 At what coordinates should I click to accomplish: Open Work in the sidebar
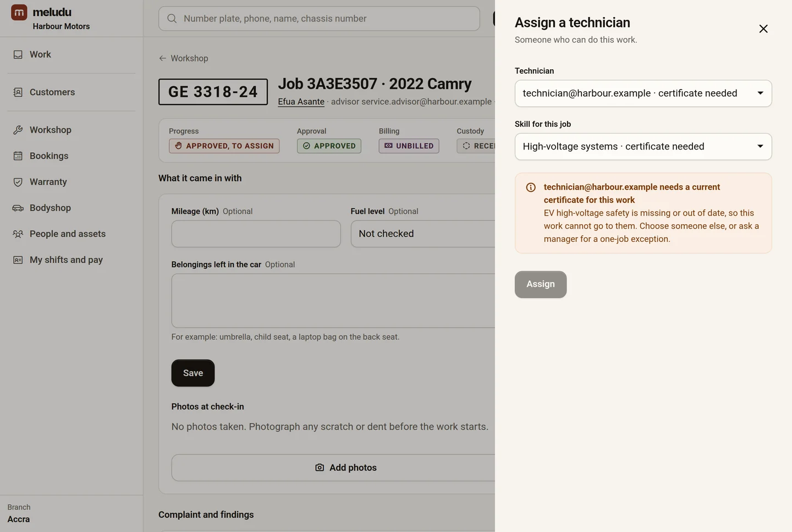(71, 54)
